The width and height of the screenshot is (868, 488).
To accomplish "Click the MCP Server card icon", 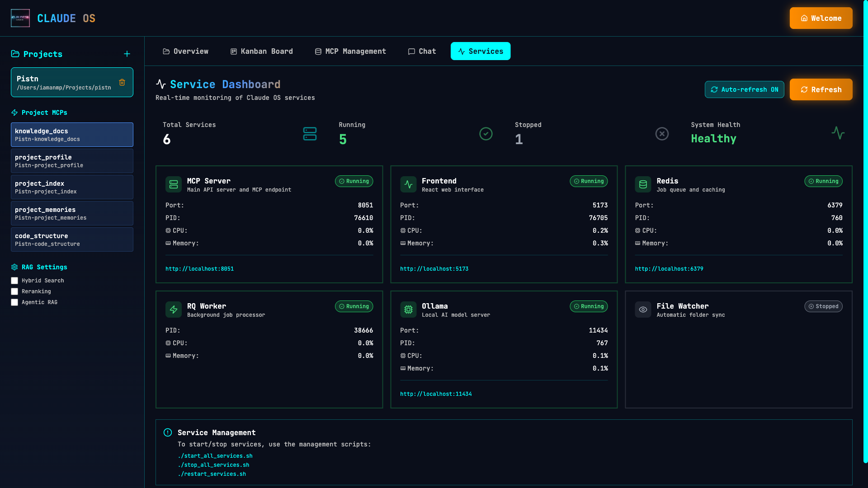I will pyautogui.click(x=174, y=184).
